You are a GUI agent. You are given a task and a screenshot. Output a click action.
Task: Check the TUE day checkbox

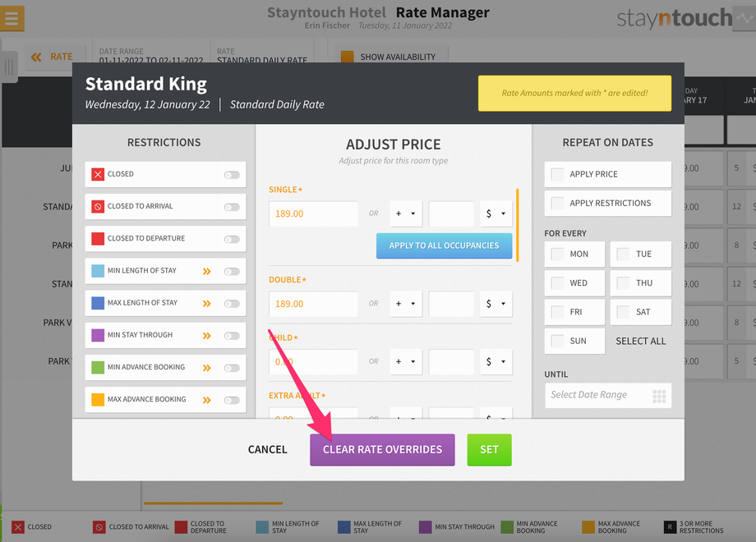point(623,254)
